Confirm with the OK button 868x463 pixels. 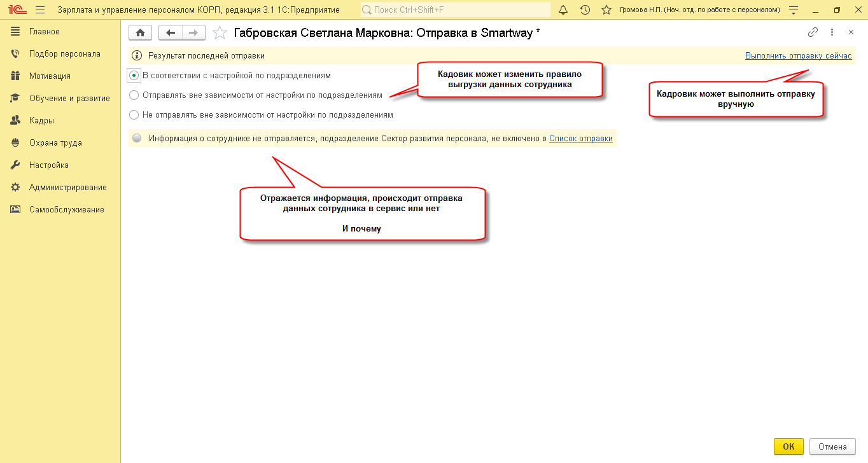tap(788, 446)
